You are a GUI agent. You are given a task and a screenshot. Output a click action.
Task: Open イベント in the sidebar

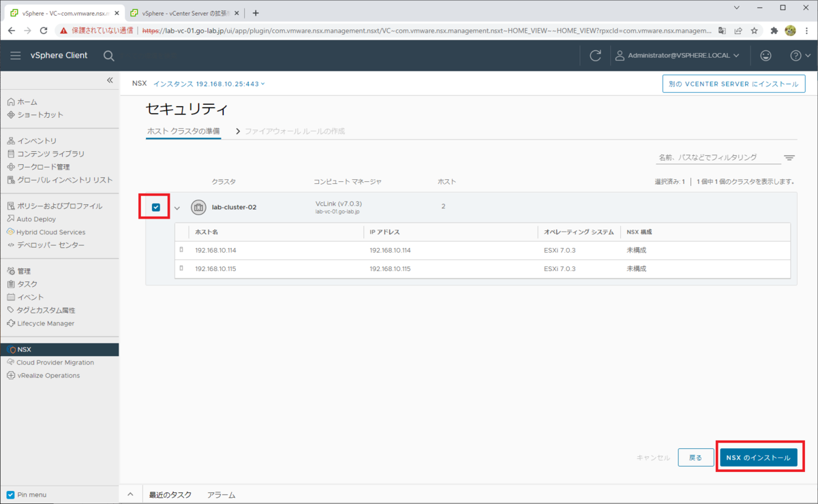tap(25, 297)
